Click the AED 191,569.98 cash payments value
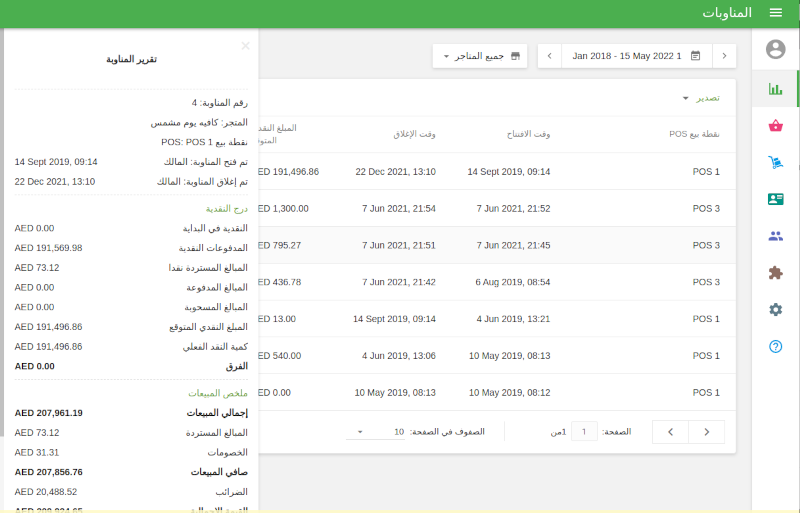This screenshot has width=800, height=513. tap(48, 248)
